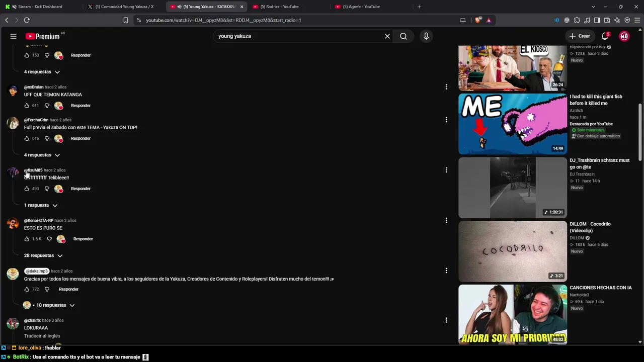Go back with the browser back arrow
644x362 pixels.
(x=7, y=20)
